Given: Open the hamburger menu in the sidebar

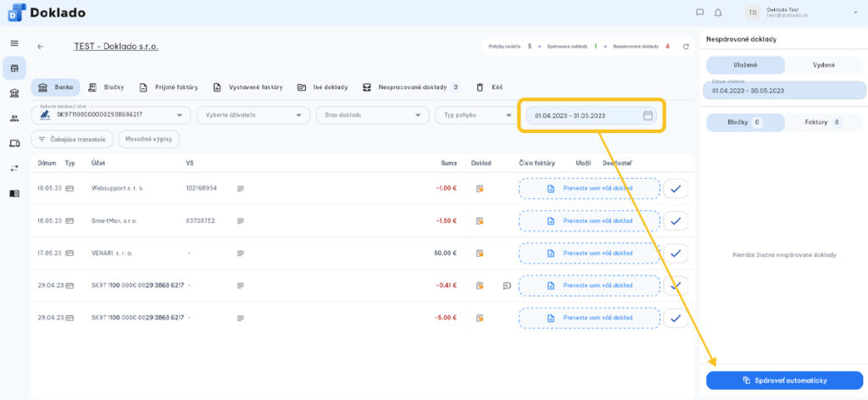Looking at the screenshot, I should [14, 43].
